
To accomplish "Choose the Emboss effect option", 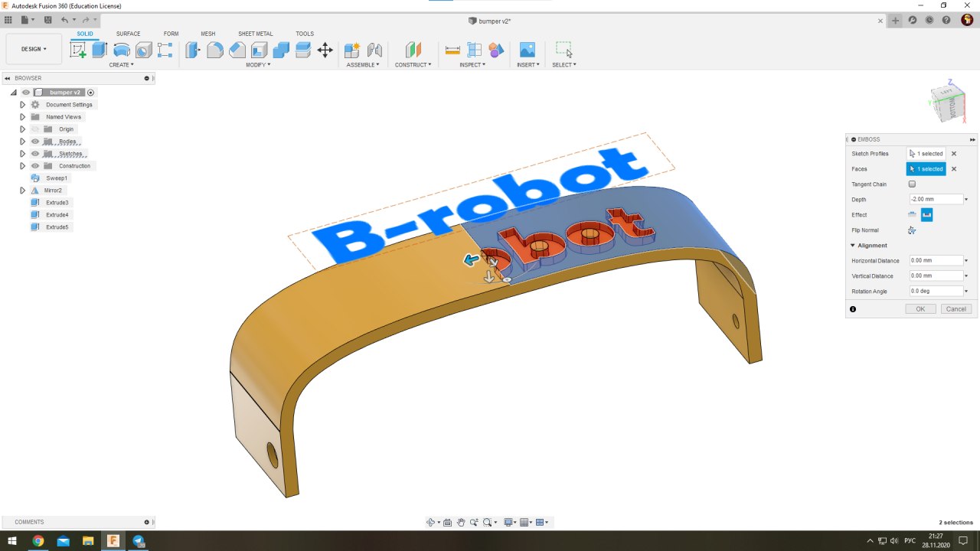I will (913, 215).
